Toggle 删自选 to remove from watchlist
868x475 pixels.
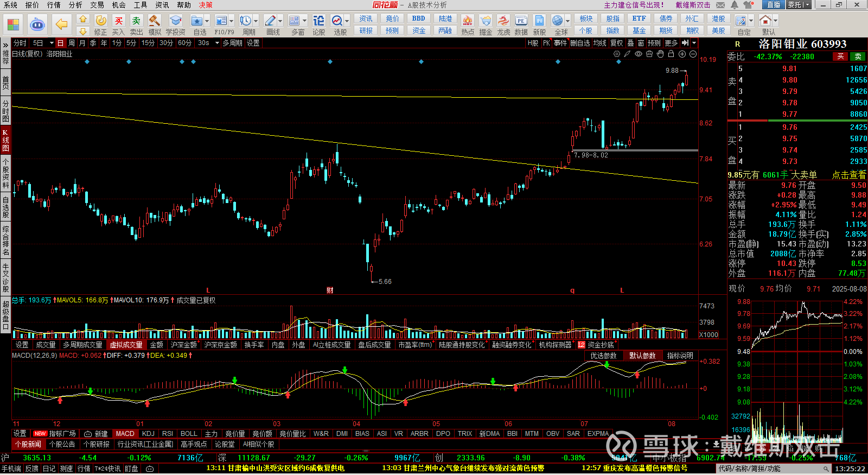pyautogui.click(x=580, y=43)
